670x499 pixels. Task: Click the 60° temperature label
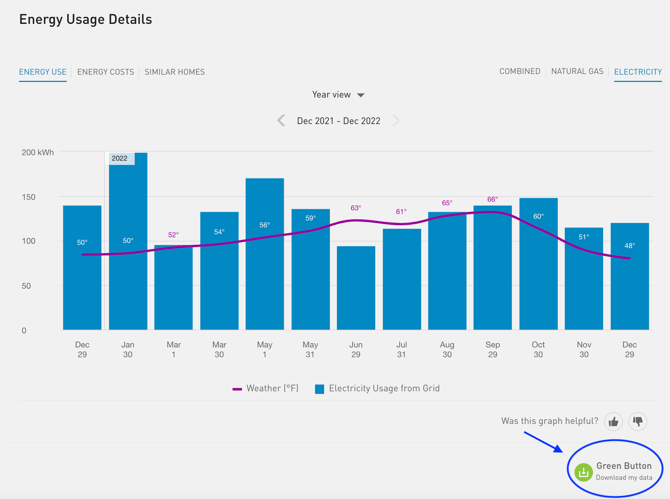(x=538, y=217)
